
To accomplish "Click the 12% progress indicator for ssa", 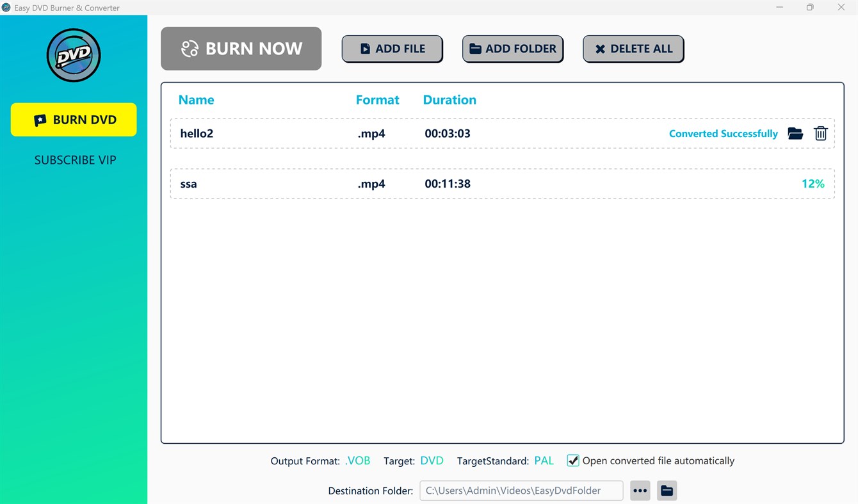I will click(x=813, y=184).
